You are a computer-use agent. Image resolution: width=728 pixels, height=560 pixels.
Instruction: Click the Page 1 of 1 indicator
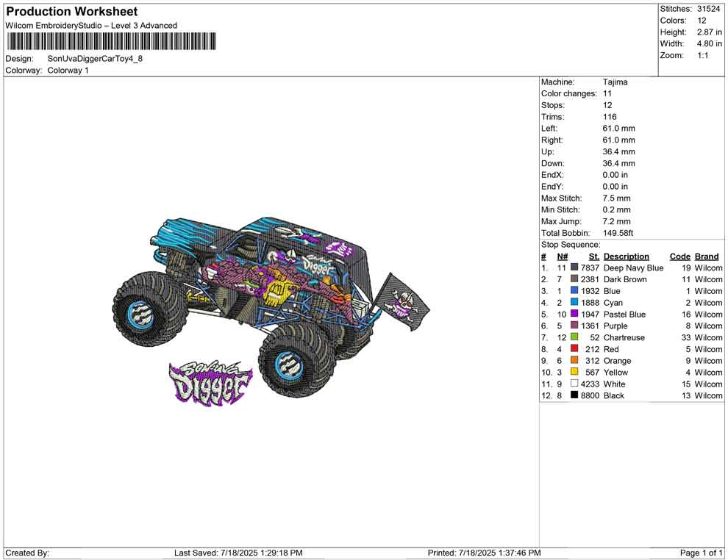[701, 553]
